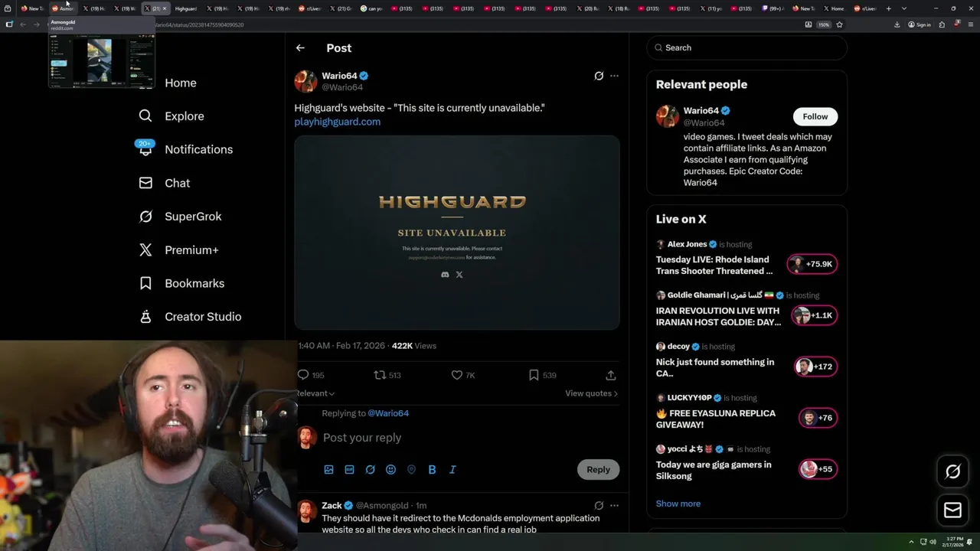Open a new browser tab with plus button
This screenshot has height=551, width=980.
pyautogui.click(x=888, y=8)
